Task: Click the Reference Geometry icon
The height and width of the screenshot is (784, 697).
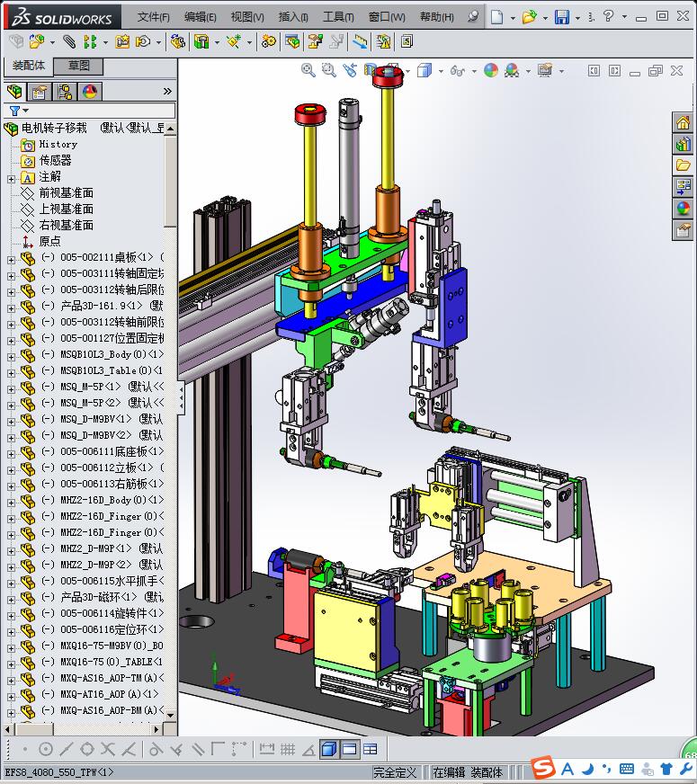Action: click(x=234, y=41)
